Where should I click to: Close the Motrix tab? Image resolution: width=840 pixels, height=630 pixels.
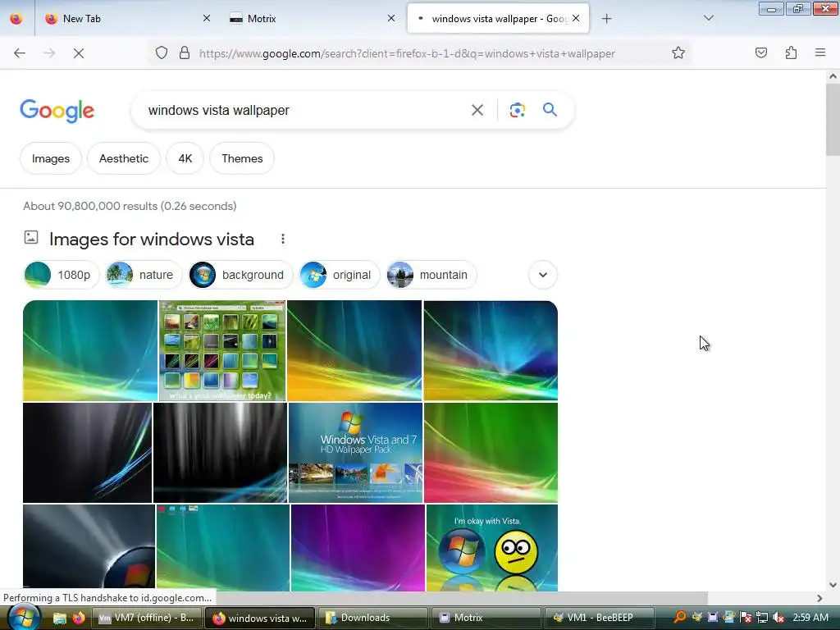click(391, 19)
